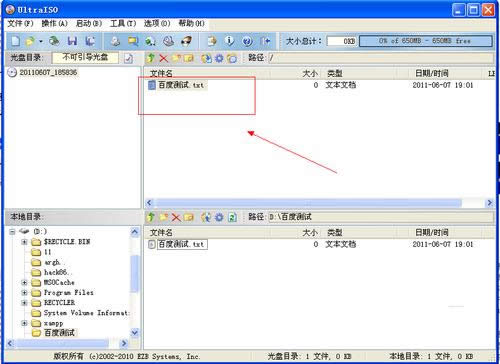The width and height of the screenshot is (500, 364).
Task: Click the local path field D:\百度测试
Action: pos(381,217)
